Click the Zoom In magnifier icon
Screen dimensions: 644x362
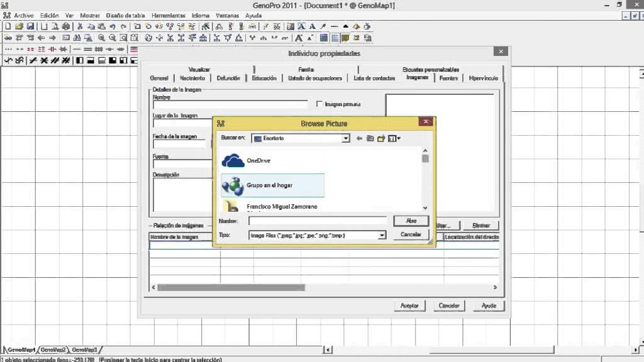coord(101,38)
